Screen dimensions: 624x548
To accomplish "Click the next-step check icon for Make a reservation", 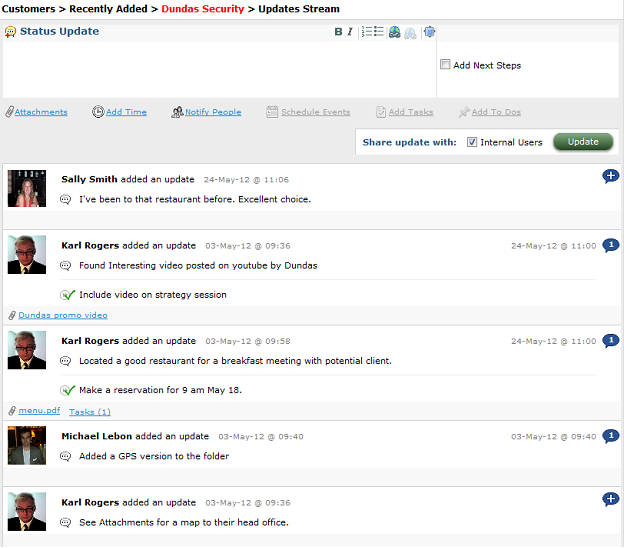I will [67, 390].
